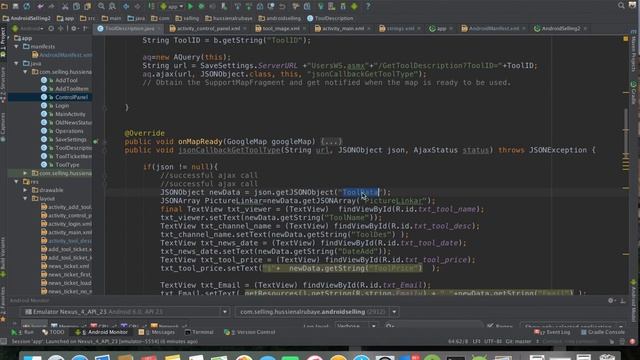Open the Messages tool window
This screenshot has height=360, width=640.
click(x=157, y=332)
